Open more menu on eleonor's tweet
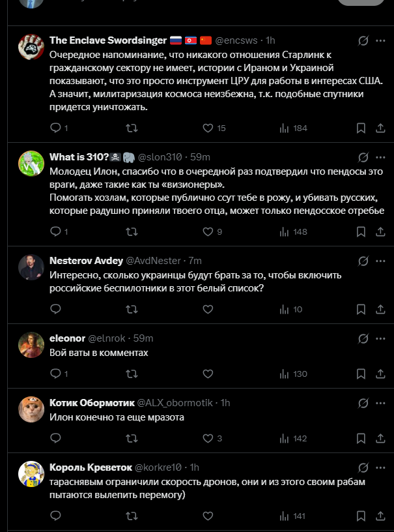Image resolution: width=394 pixels, height=532 pixels. pyautogui.click(x=380, y=338)
